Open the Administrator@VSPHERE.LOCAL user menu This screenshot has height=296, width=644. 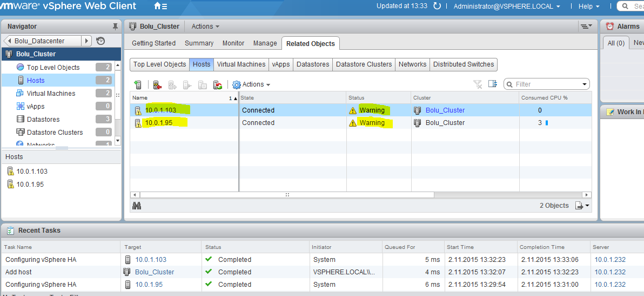pyautogui.click(x=507, y=6)
